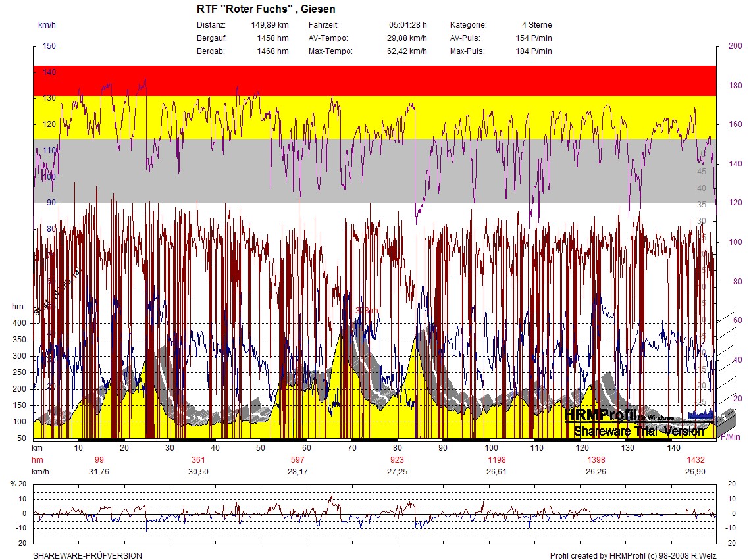The height and width of the screenshot is (560, 749).
Task: Click the SHAREWARE-PRÜFVERSION footer text
Action: click(88, 556)
